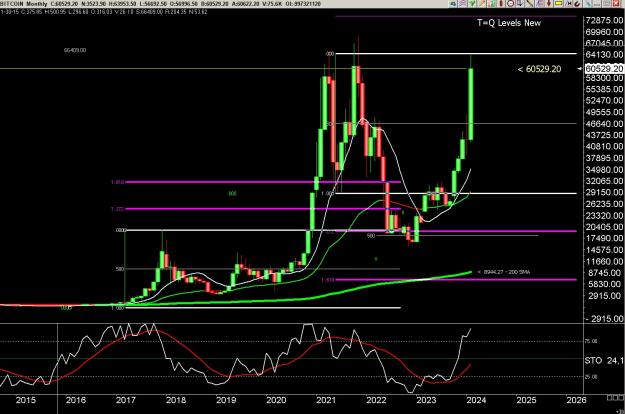
Task: Click the tall green latest monthly candle
Action: 471,104
